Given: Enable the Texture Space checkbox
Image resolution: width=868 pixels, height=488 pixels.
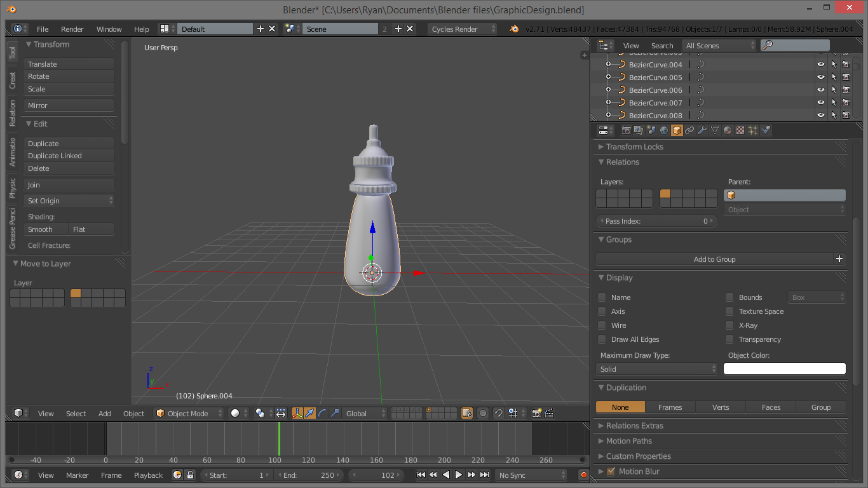Looking at the screenshot, I should (x=729, y=311).
